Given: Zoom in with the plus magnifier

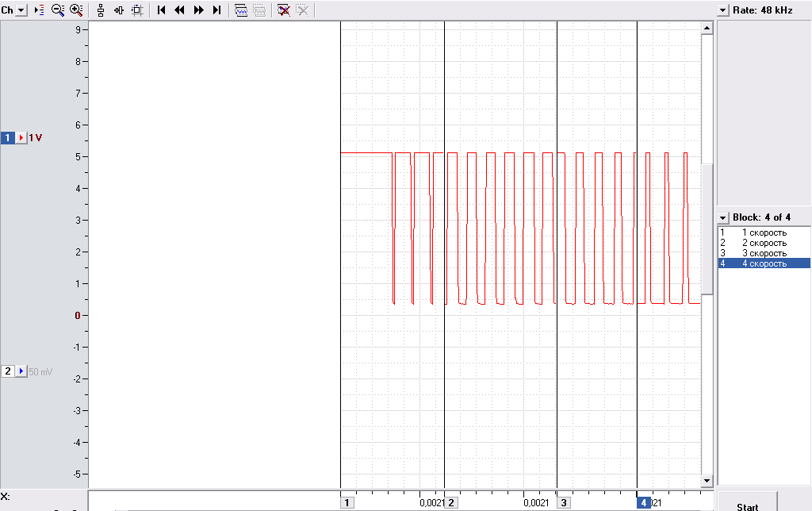Looking at the screenshot, I should tap(76, 10).
